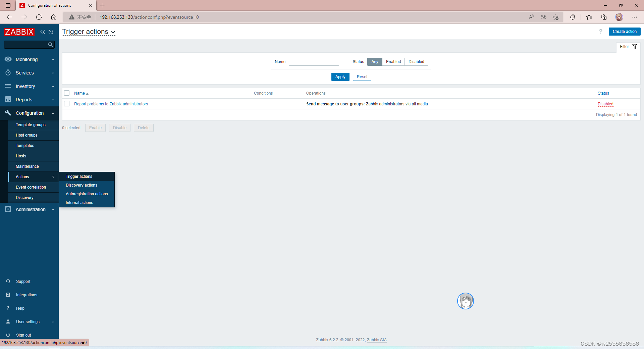Image resolution: width=644 pixels, height=349 pixels.
Task: Tick the select-all checkbox in table header
Action: 67,93
